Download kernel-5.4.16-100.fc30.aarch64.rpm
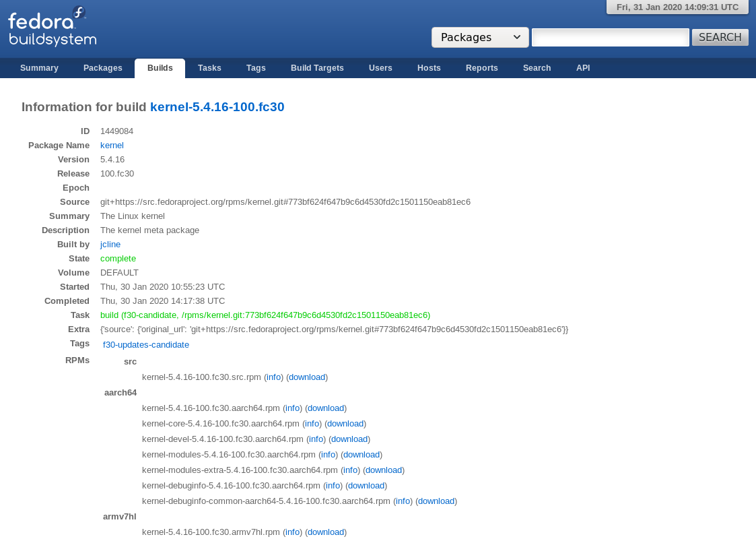Image resolution: width=756 pixels, height=539 pixels. coord(326,408)
